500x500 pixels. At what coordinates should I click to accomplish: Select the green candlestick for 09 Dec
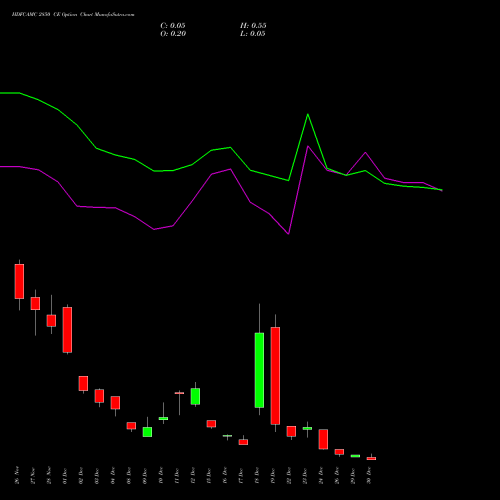click(147, 432)
